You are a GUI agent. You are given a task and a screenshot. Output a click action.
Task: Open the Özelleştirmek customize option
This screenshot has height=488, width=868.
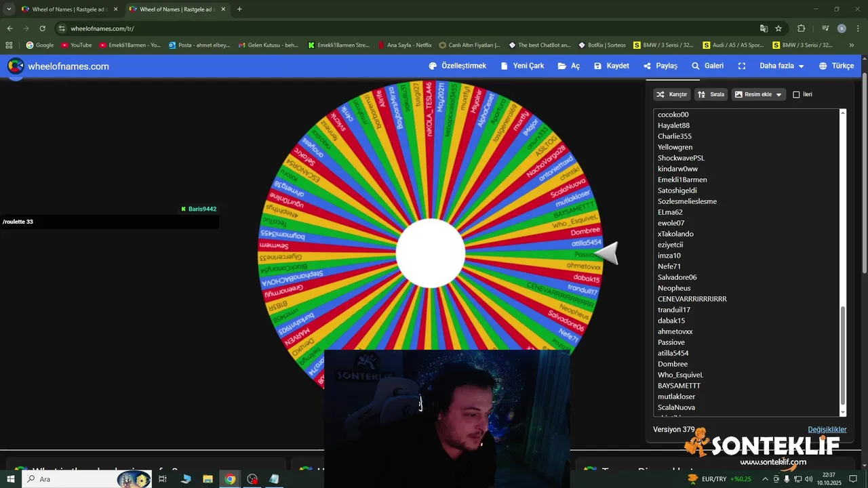point(458,66)
